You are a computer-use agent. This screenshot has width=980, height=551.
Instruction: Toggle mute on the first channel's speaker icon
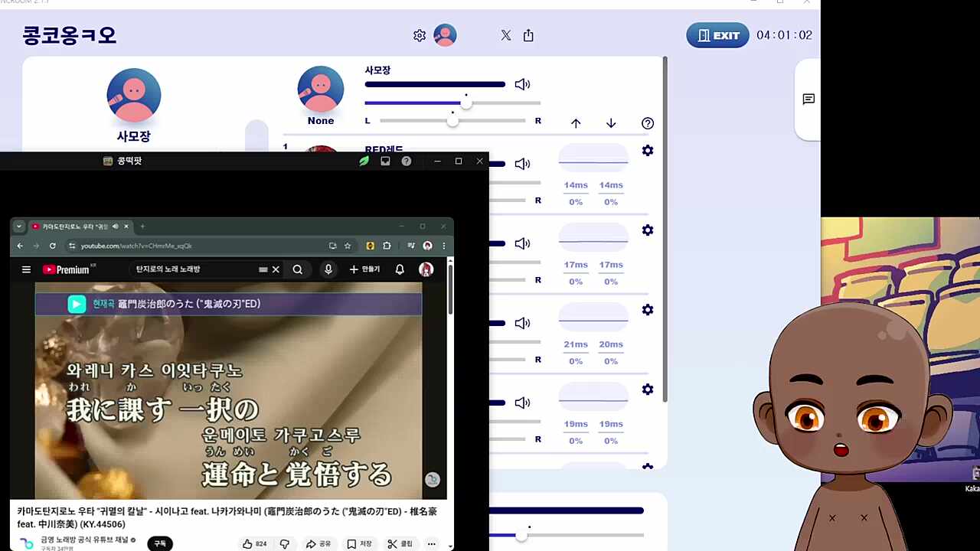(522, 163)
